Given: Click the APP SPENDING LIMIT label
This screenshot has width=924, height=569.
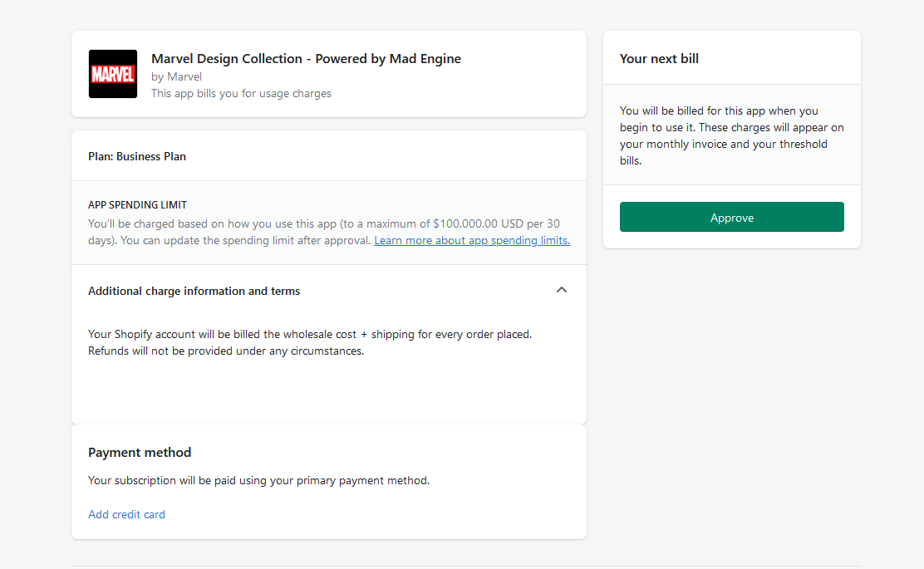Looking at the screenshot, I should click(x=137, y=205).
